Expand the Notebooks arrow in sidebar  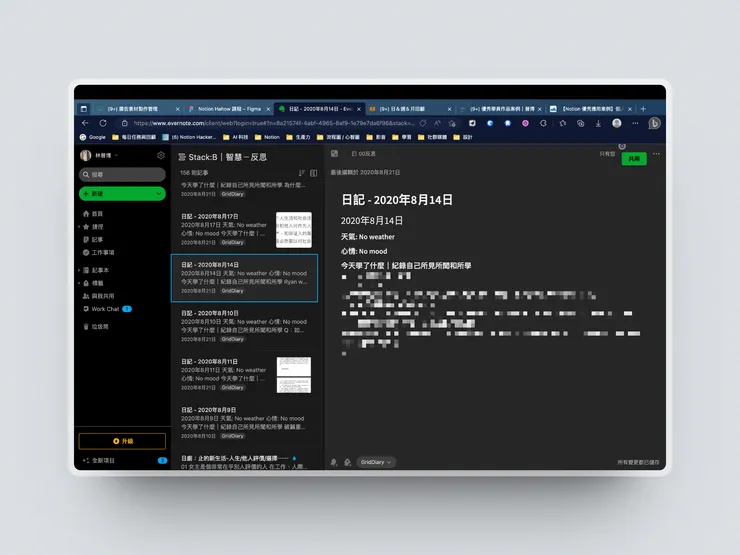click(x=79, y=270)
